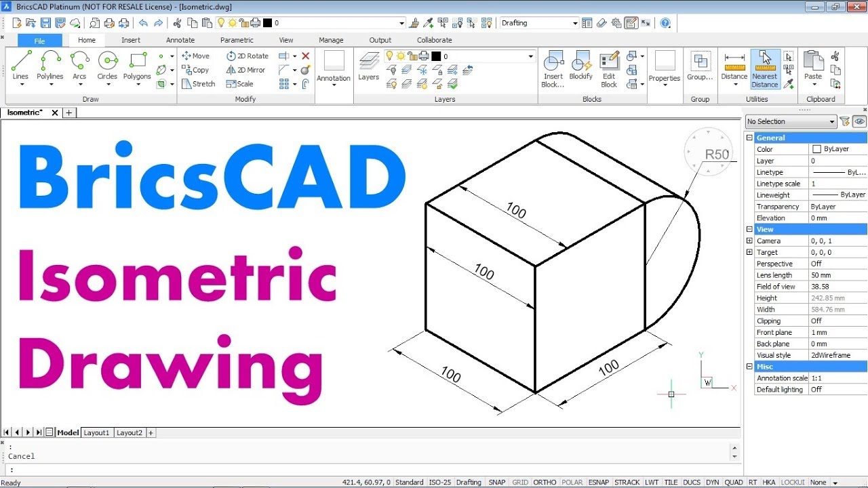Click the R50 dimension label in drawing
The image size is (868, 488).
[x=717, y=154]
